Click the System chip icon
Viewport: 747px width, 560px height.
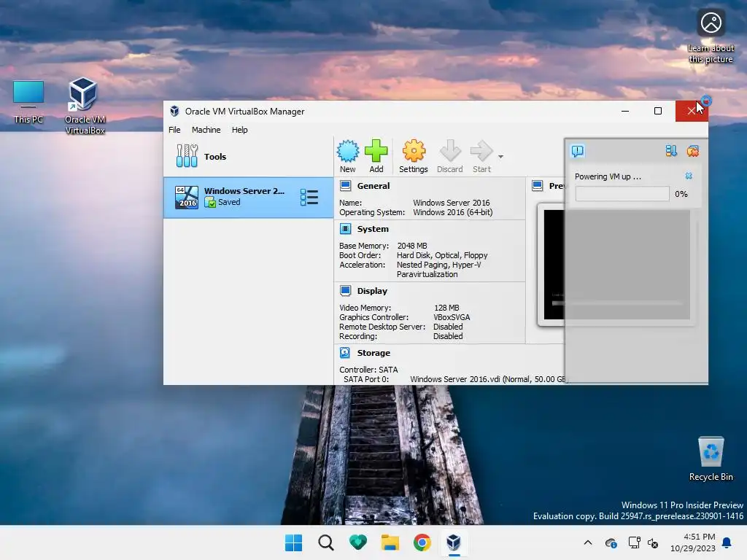(x=345, y=229)
